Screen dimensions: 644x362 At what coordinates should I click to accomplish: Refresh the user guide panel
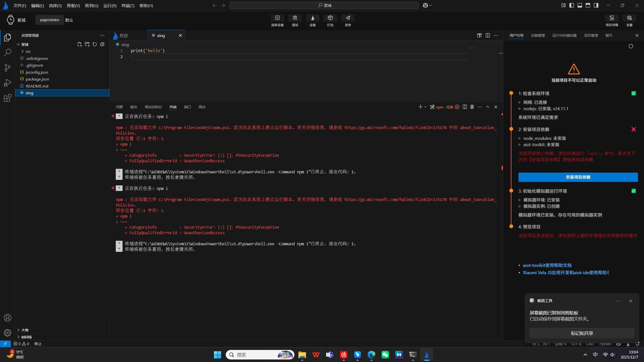pos(631,46)
